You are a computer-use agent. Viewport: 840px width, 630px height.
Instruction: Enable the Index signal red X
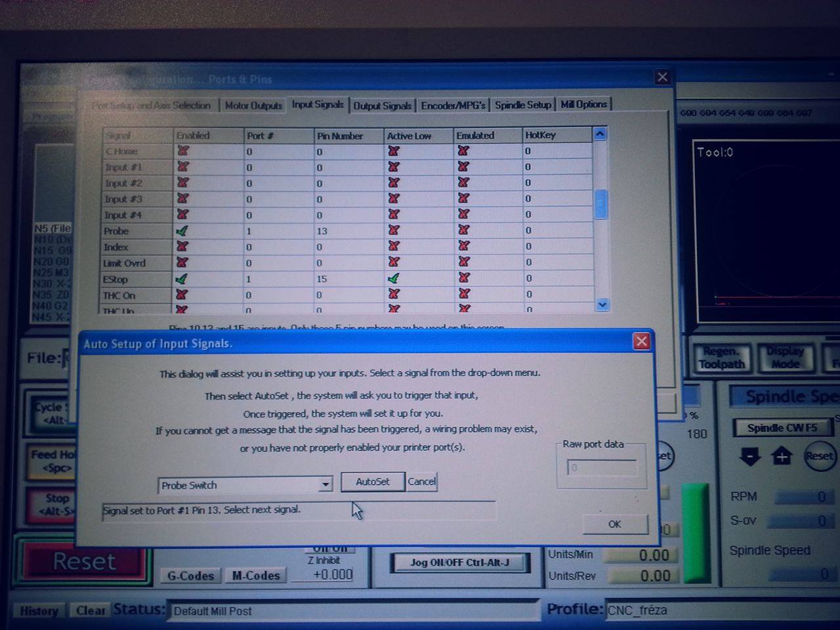(182, 247)
